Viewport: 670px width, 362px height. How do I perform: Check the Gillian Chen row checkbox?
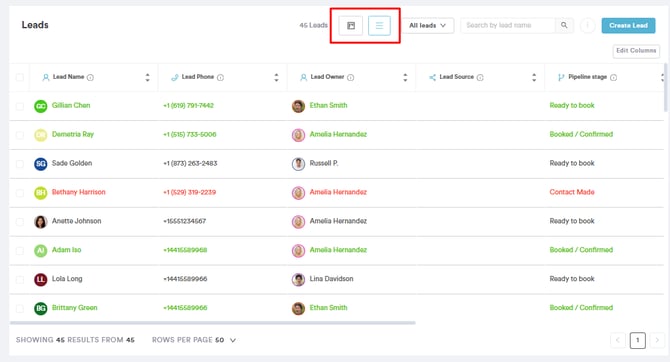[20, 106]
